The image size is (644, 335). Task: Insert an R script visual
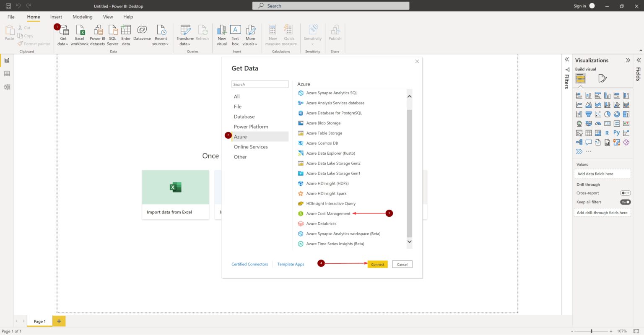(x=607, y=132)
